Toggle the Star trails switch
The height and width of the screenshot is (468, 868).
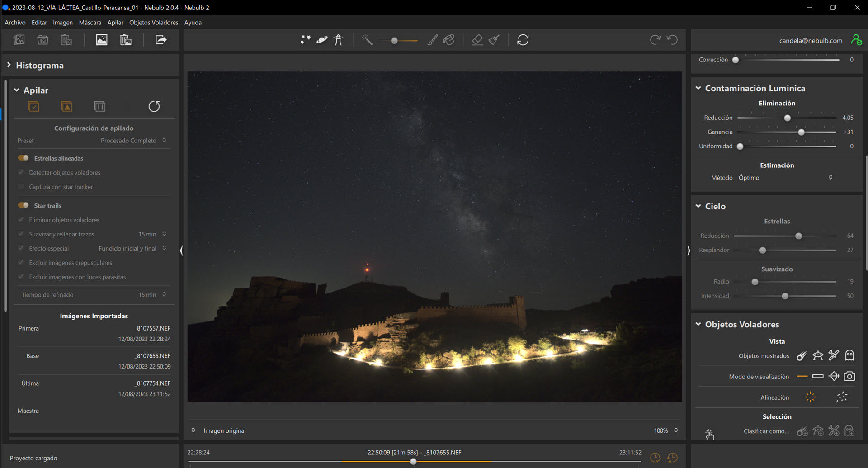24,205
